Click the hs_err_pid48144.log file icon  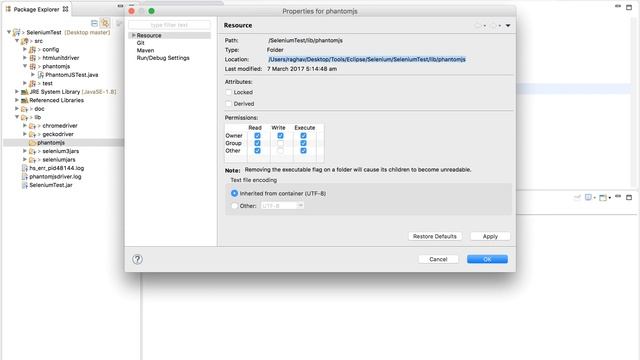[24, 168]
